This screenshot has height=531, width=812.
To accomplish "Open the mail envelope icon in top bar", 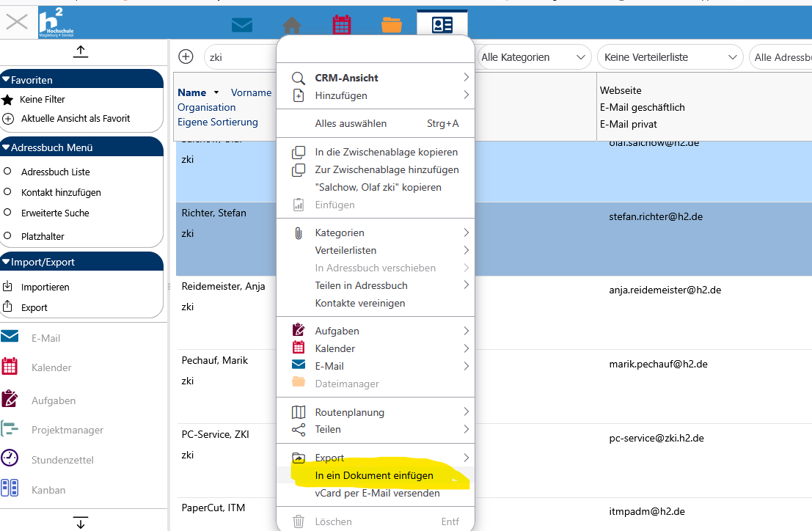I will (242, 25).
